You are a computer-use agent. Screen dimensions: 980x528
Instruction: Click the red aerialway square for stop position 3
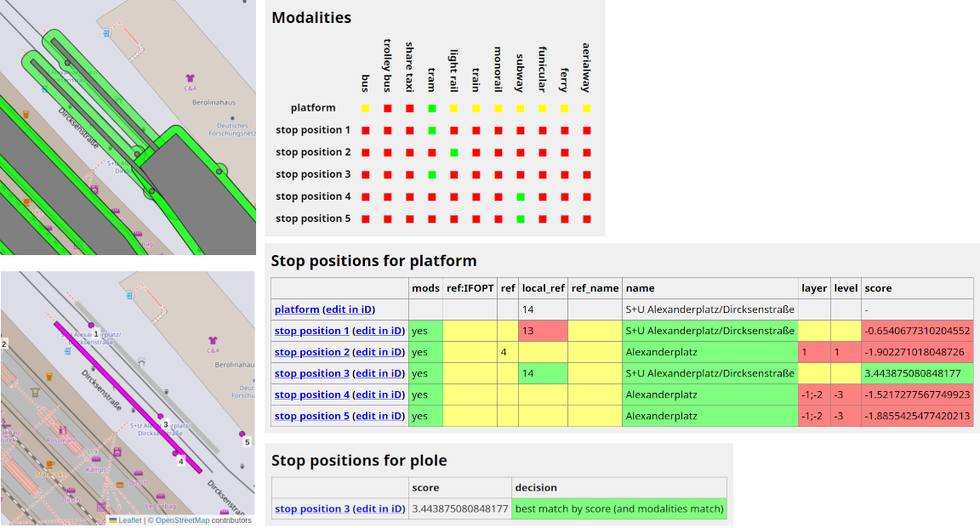(586, 174)
